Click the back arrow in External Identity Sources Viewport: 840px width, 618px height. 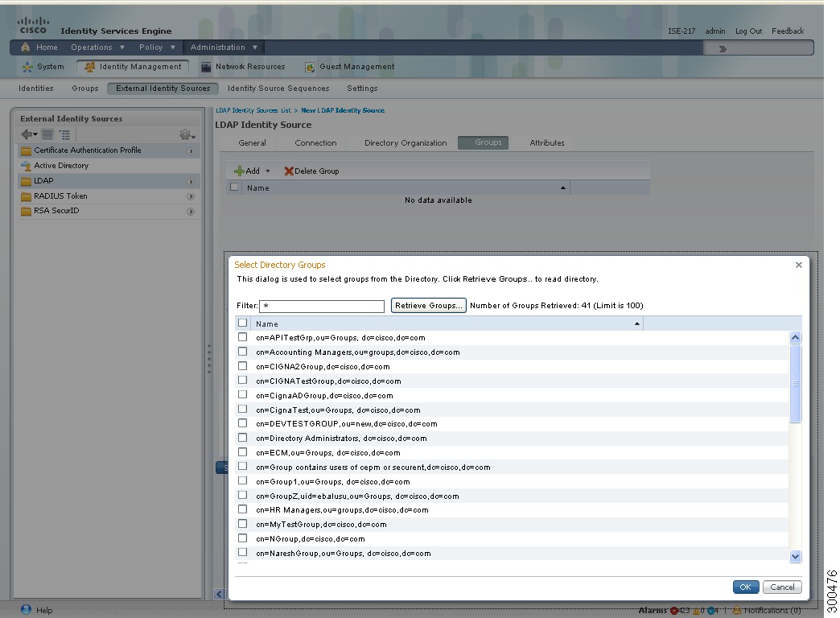[29, 134]
